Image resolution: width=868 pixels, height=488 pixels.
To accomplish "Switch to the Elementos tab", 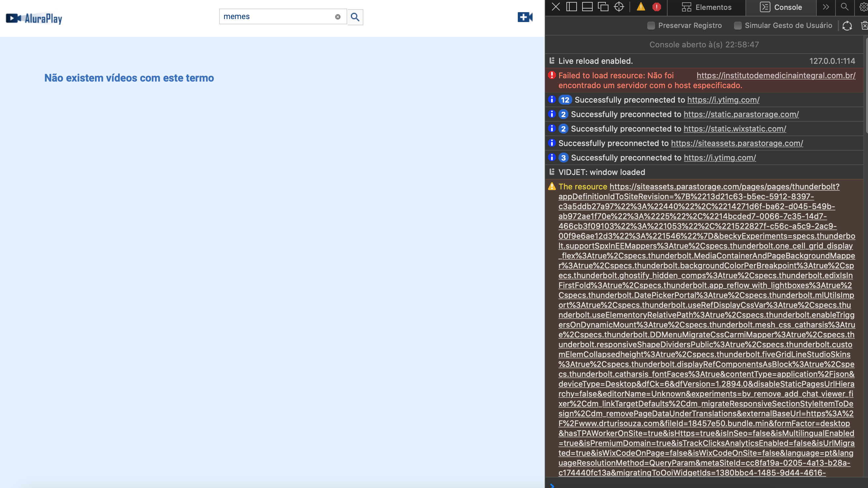I will point(707,8).
